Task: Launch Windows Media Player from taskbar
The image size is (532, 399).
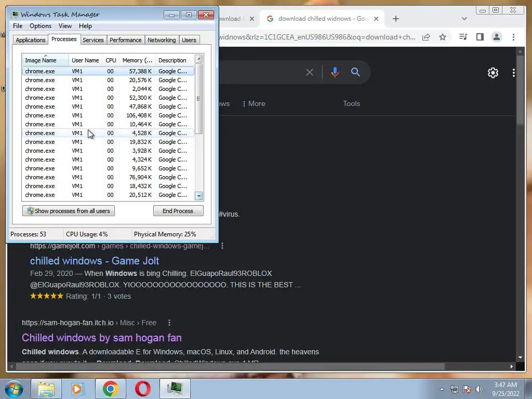Action: (77, 389)
